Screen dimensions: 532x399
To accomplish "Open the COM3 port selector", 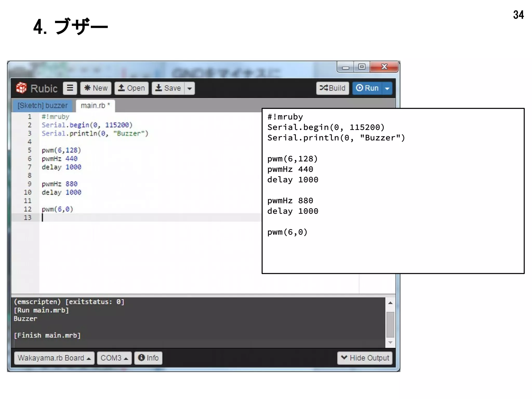I will [114, 358].
